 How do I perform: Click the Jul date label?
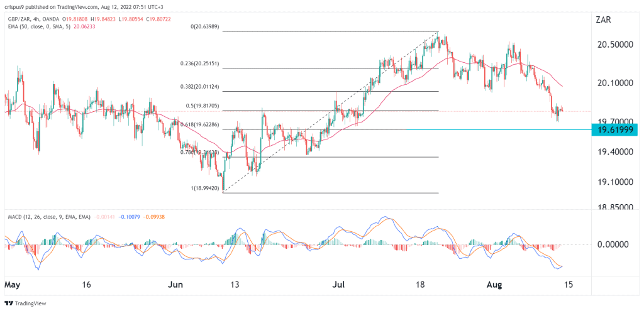[x=340, y=284]
